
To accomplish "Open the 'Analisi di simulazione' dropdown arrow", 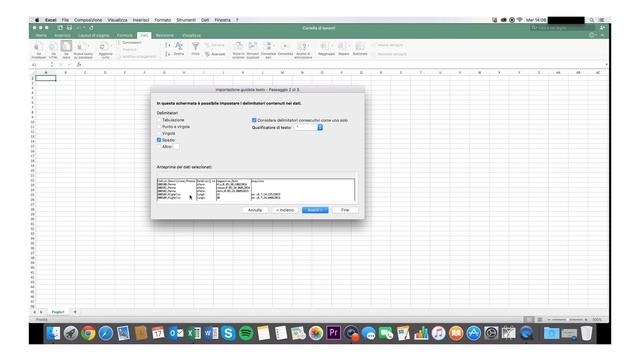I will tap(308, 46).
